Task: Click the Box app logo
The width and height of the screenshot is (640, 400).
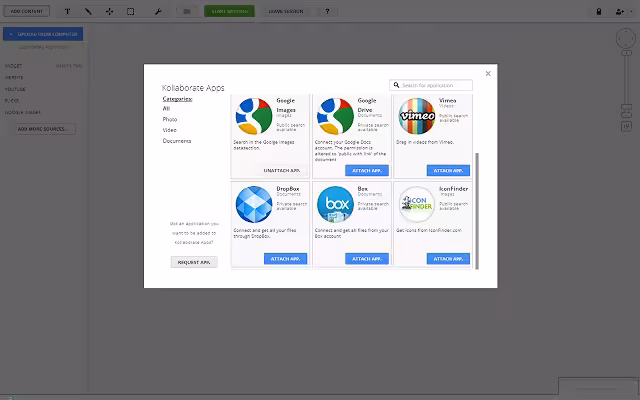Action: coord(336,204)
